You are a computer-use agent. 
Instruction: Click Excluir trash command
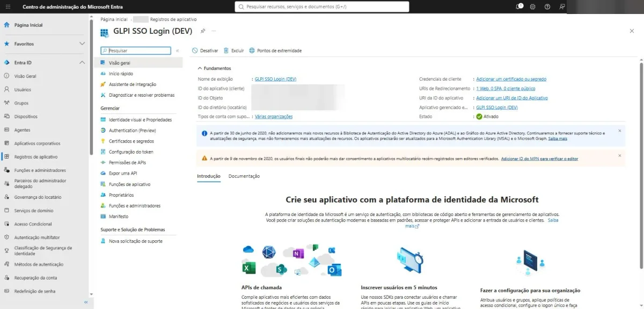[233, 51]
